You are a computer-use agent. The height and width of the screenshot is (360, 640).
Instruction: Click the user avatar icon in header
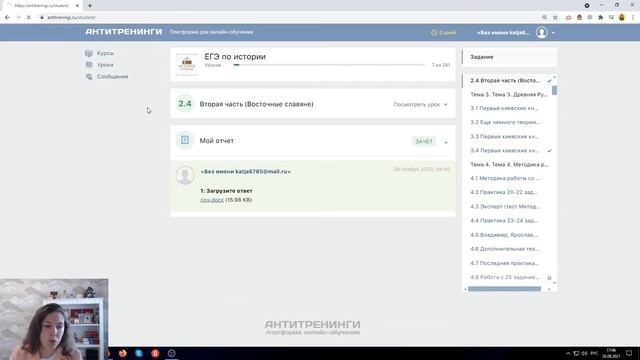click(x=542, y=33)
